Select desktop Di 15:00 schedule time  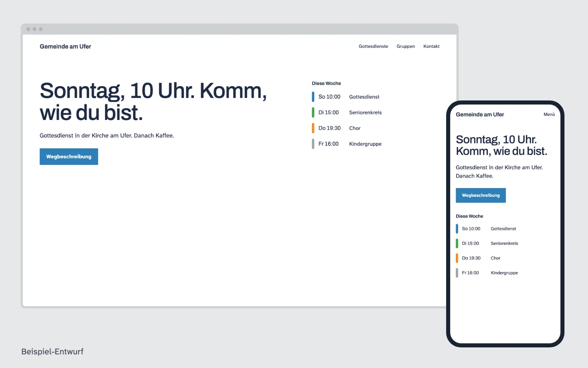(329, 113)
